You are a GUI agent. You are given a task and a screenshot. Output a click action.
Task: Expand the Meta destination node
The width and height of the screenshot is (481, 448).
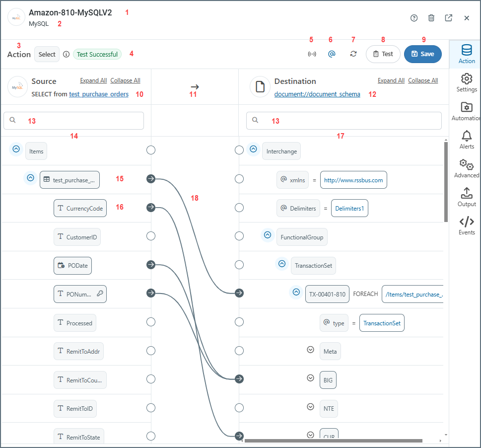[311, 350]
